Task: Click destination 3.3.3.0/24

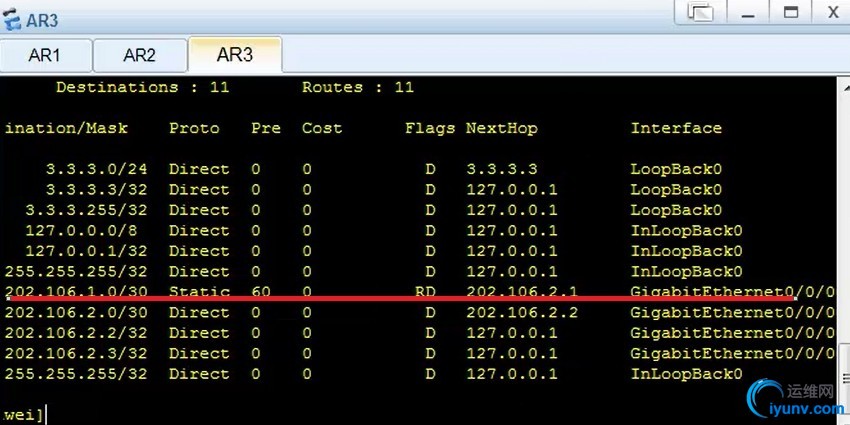Action: (96, 169)
